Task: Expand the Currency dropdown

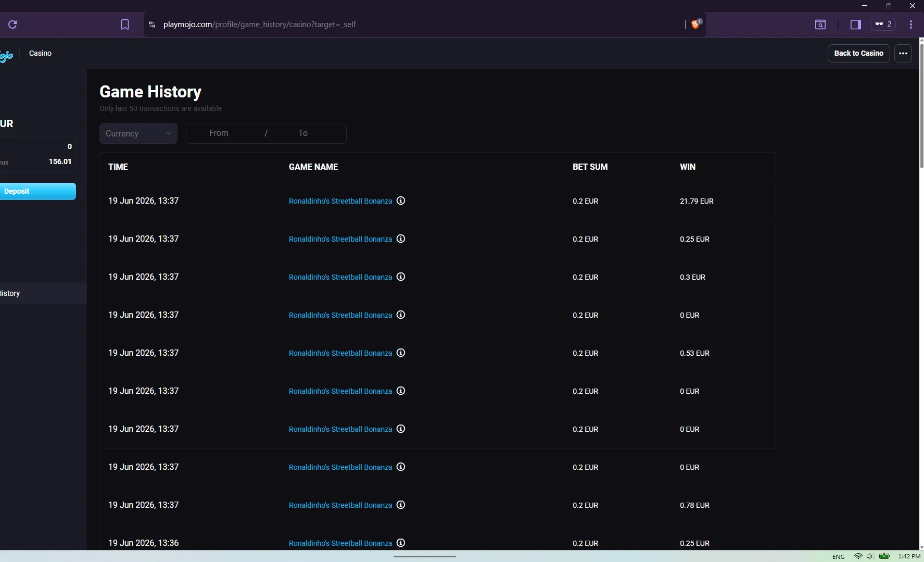Action: (x=138, y=133)
